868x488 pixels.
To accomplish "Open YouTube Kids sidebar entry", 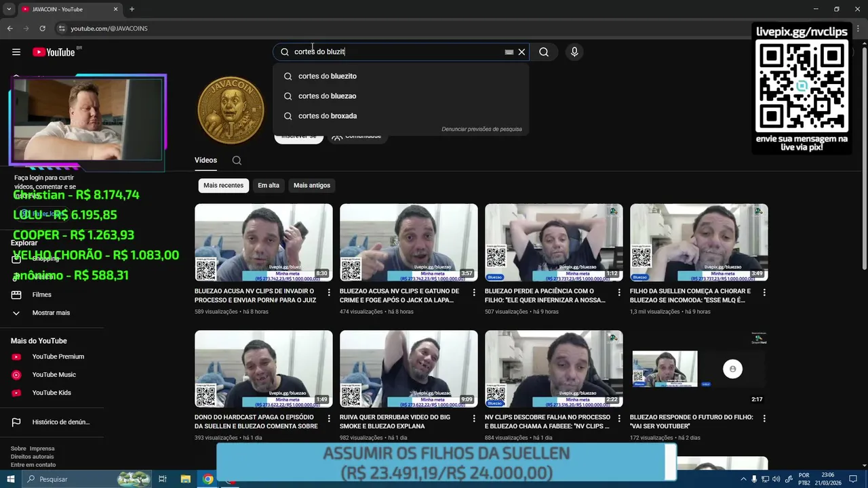I will click(x=52, y=392).
